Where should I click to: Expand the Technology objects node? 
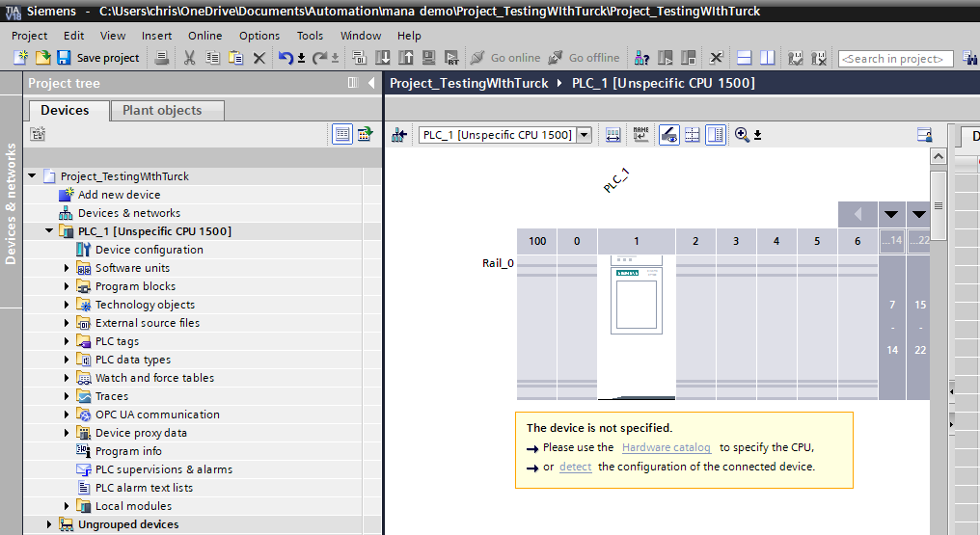pos(67,305)
